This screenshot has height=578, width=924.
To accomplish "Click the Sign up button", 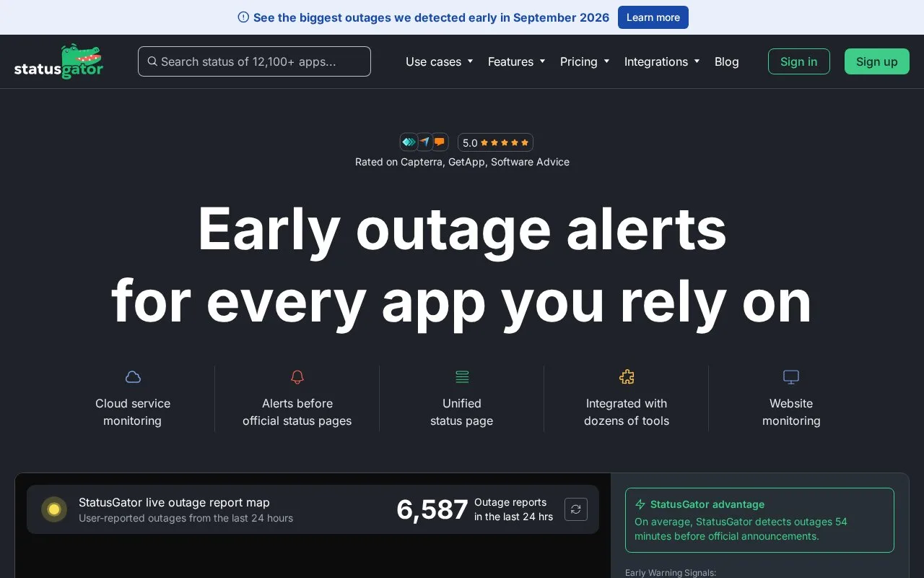I will (x=877, y=61).
